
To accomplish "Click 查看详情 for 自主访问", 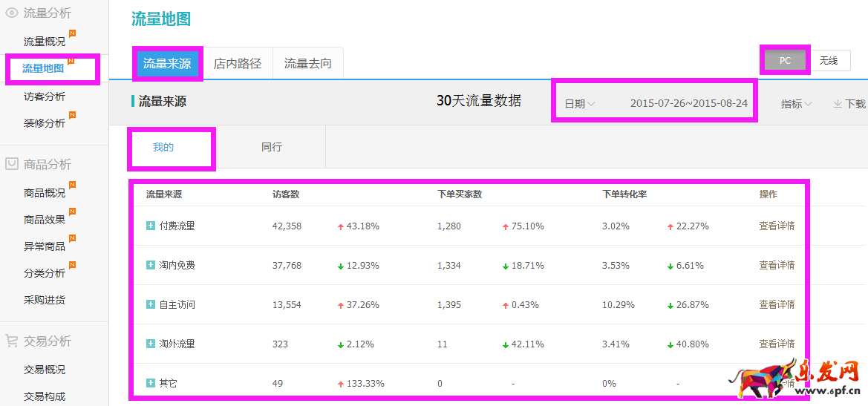I will pyautogui.click(x=777, y=304).
